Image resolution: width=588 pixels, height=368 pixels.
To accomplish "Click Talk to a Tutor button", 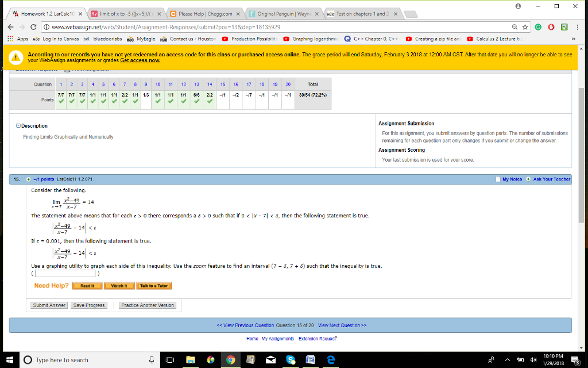I will [x=154, y=286].
